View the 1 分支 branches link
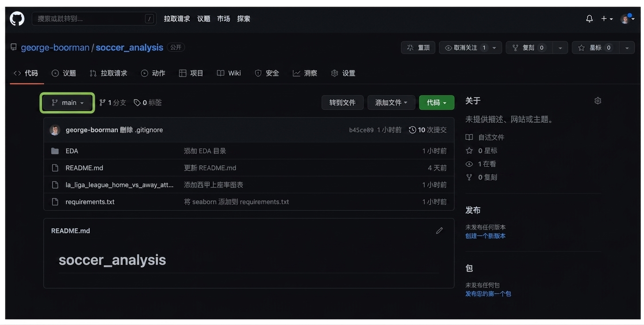This screenshot has width=644, height=325. point(113,103)
